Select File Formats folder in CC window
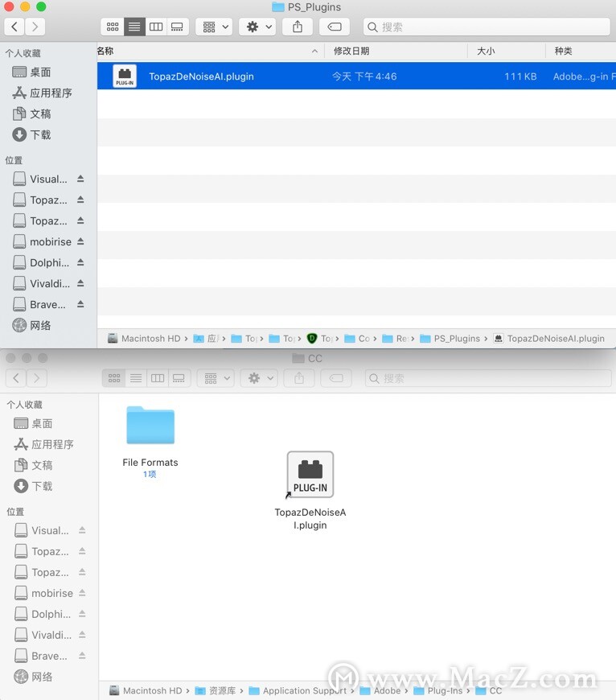 [150, 442]
